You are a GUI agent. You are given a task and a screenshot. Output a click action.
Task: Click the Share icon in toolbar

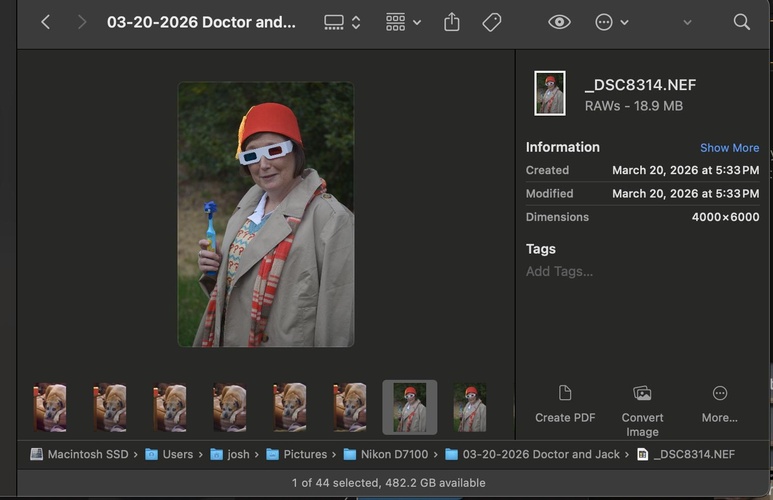click(452, 22)
